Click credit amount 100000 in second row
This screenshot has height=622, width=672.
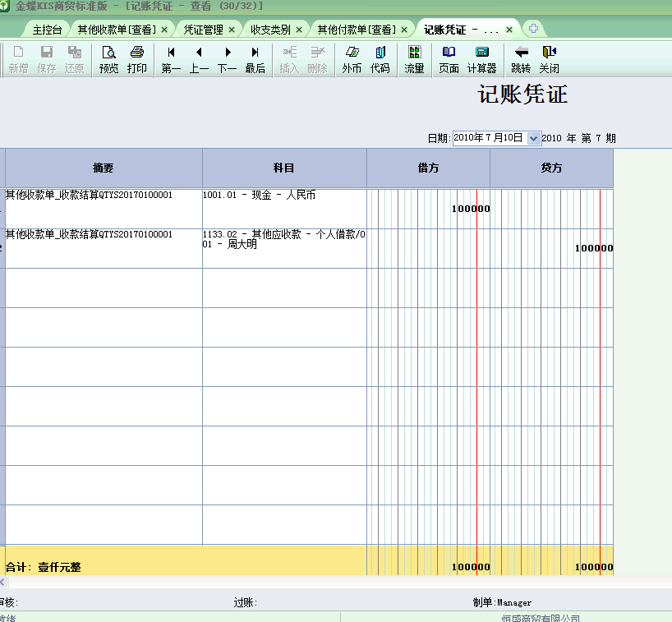point(594,248)
